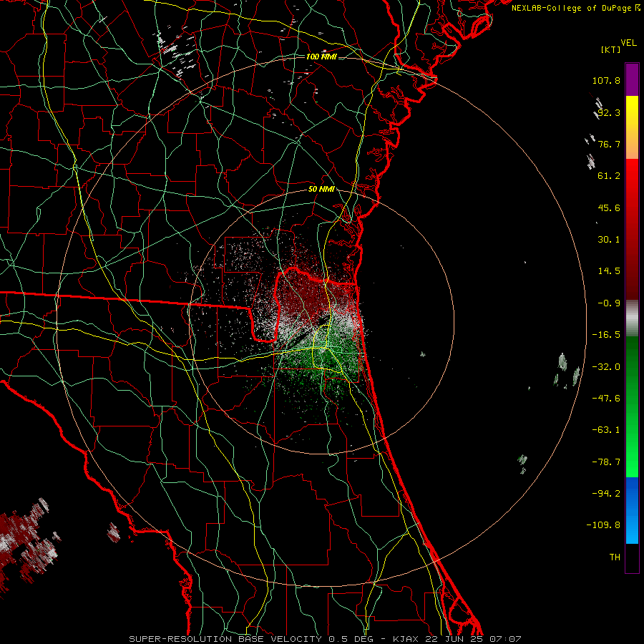Click the -78.7 legend value
Screen dimensions: 644x644
(x=606, y=462)
